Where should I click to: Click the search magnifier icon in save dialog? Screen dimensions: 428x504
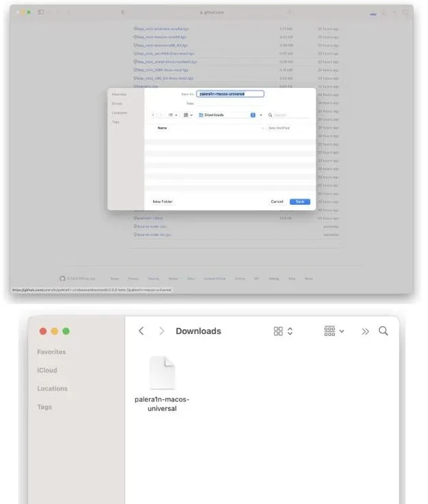pos(270,115)
